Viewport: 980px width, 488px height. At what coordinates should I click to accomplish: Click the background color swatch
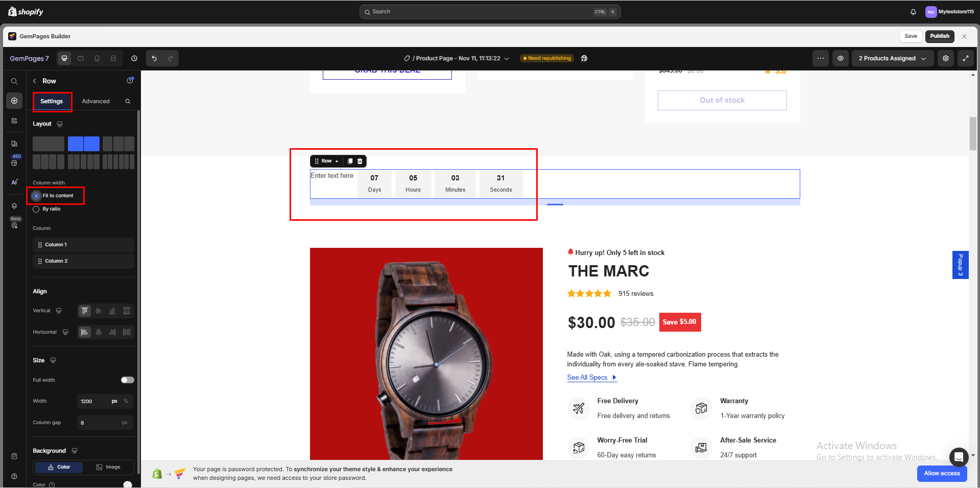coord(128,484)
